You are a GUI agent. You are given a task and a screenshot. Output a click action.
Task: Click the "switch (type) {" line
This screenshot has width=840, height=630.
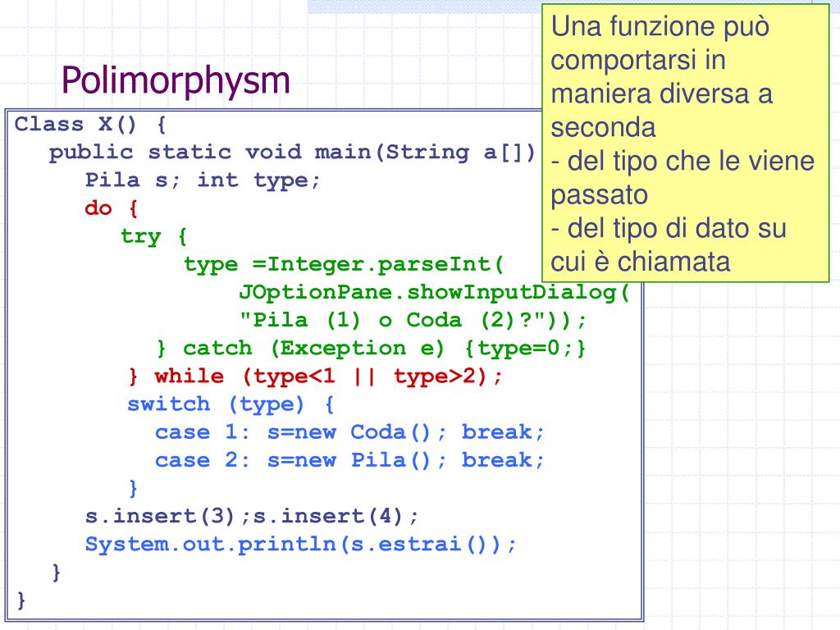(x=231, y=404)
